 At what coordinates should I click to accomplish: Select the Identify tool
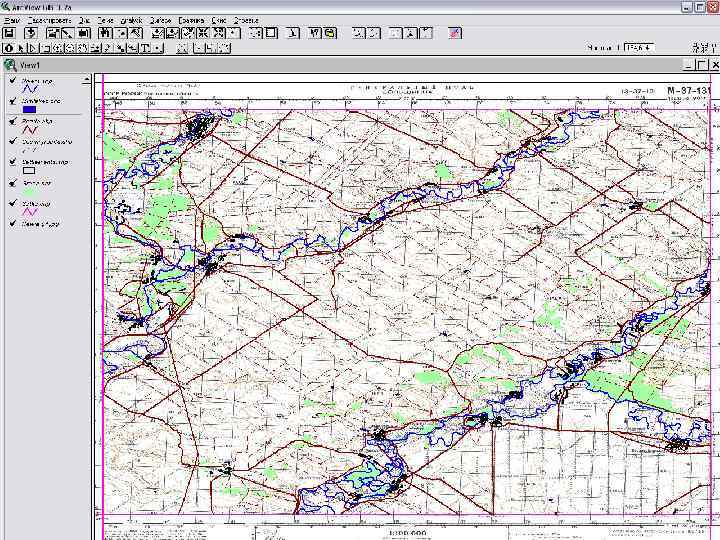point(8,48)
